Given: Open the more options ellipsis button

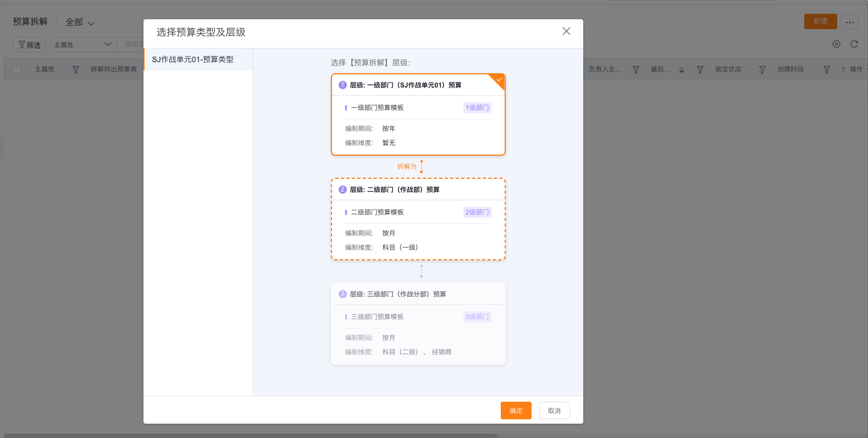Looking at the screenshot, I should [x=850, y=22].
